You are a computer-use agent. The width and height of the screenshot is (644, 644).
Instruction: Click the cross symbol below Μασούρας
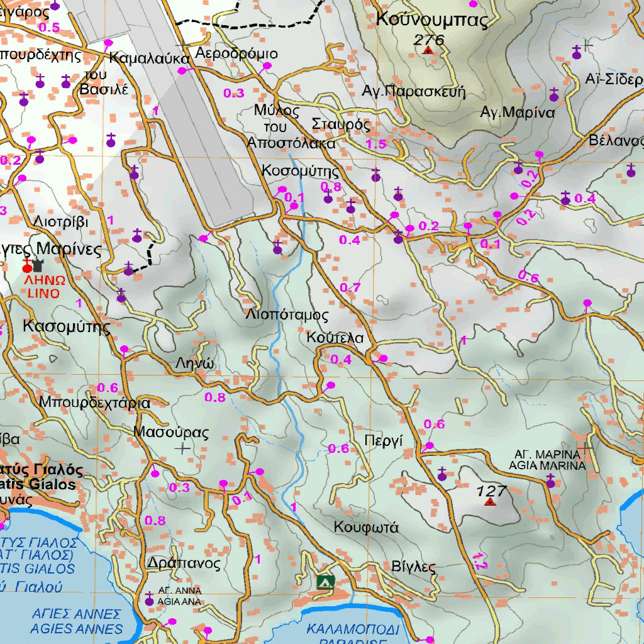(182, 449)
